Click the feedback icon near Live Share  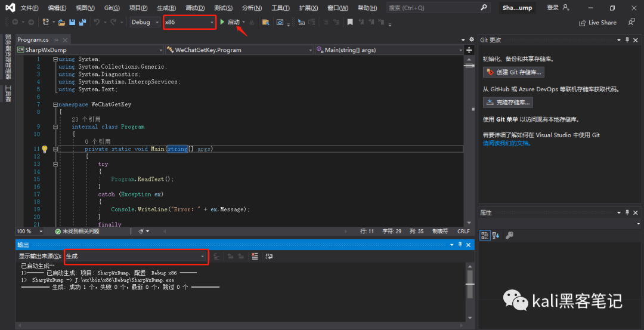click(631, 22)
